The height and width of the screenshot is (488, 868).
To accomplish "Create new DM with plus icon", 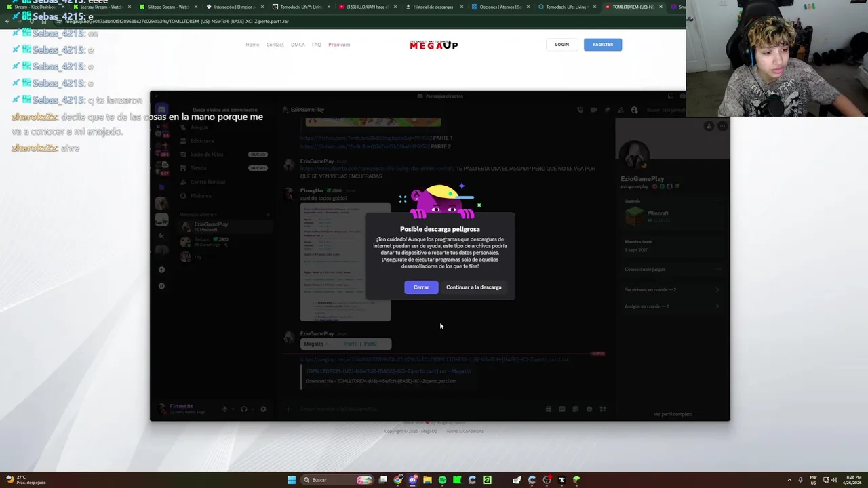I will [x=267, y=214].
